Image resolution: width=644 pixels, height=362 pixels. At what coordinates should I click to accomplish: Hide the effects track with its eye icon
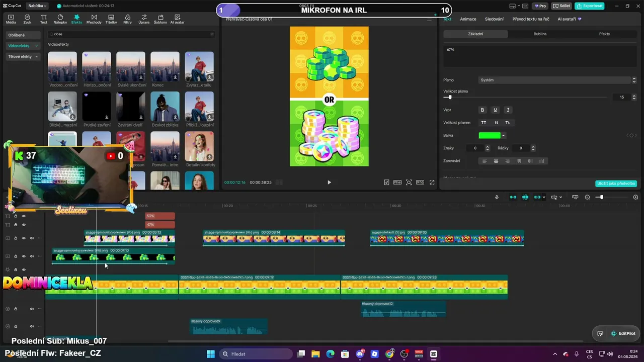(24, 270)
